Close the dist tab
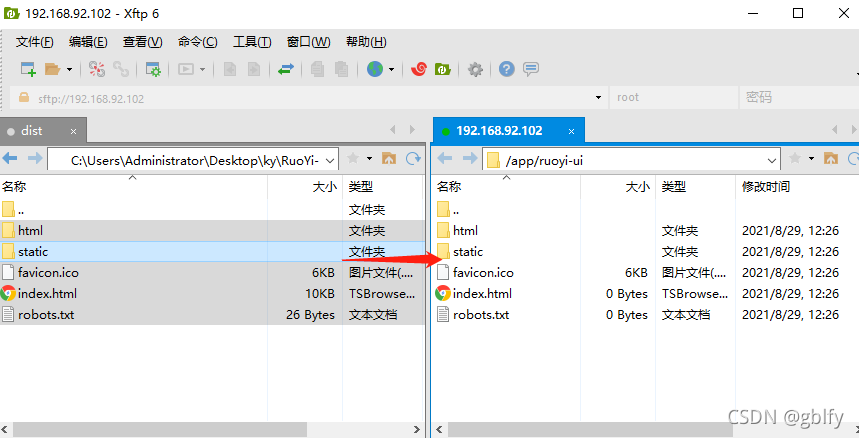The height and width of the screenshot is (438, 859). pyautogui.click(x=73, y=131)
